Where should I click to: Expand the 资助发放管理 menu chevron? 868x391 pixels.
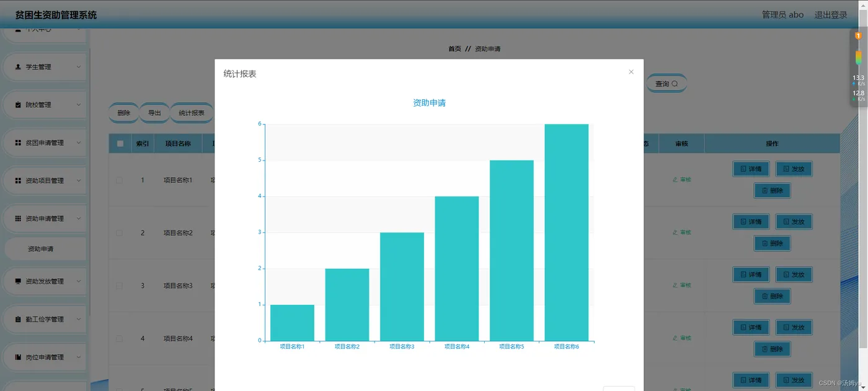[x=78, y=281]
